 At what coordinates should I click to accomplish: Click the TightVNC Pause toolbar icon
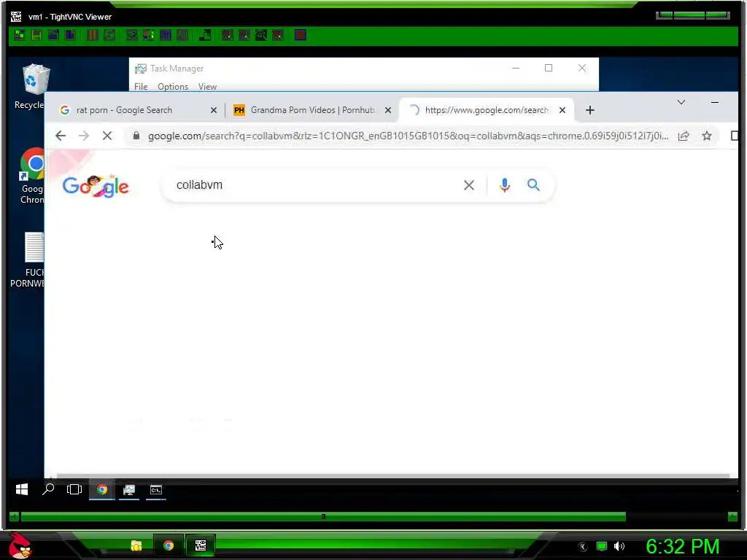click(x=93, y=35)
